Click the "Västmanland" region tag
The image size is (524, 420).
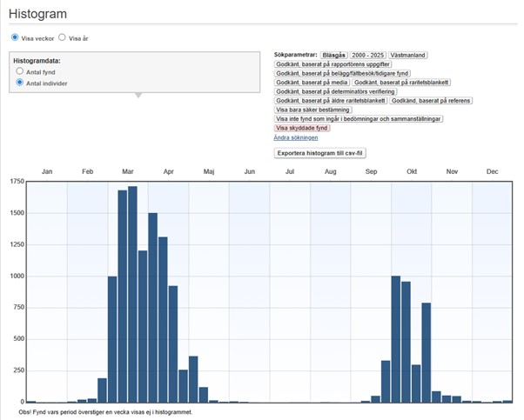(408, 56)
